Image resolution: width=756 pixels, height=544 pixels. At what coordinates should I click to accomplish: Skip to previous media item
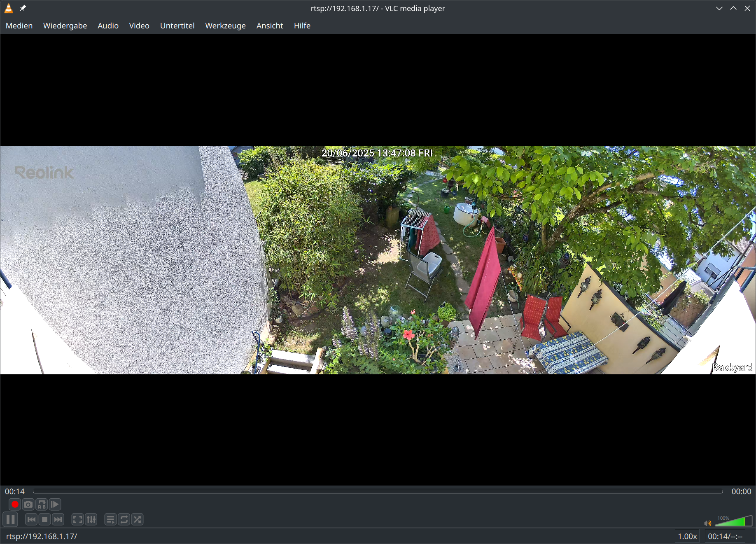tap(31, 520)
